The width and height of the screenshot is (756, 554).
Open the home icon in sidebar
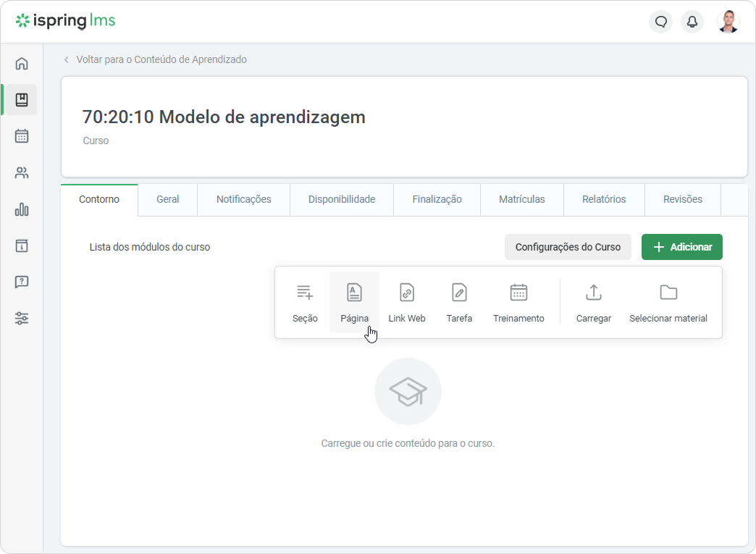click(x=22, y=64)
